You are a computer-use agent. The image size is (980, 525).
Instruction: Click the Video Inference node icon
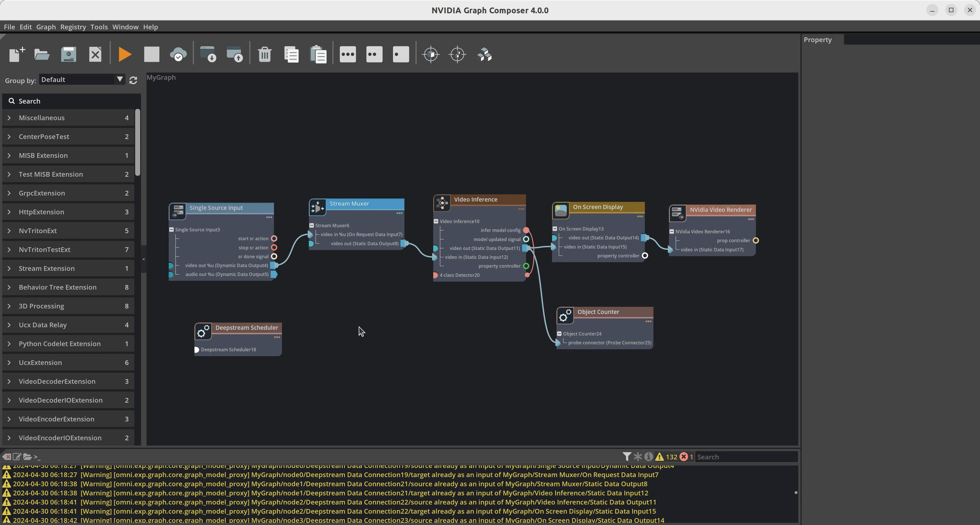click(442, 203)
